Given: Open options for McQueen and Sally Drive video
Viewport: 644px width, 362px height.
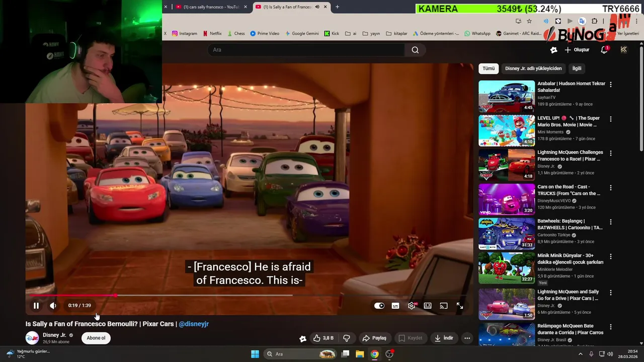Looking at the screenshot, I should pyautogui.click(x=611, y=293).
